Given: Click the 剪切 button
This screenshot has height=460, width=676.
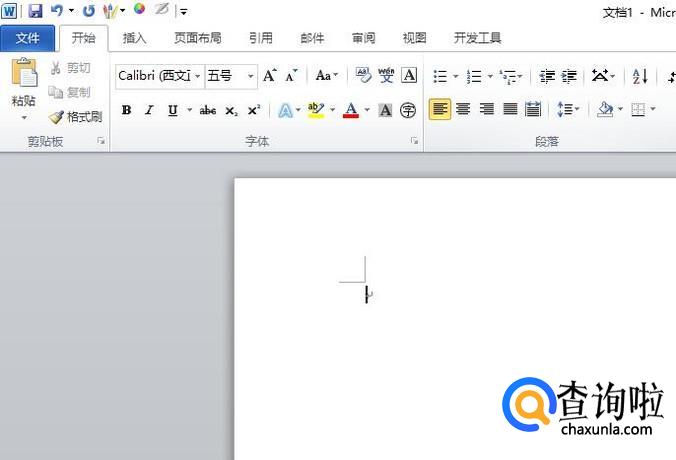Looking at the screenshot, I should tap(70, 68).
